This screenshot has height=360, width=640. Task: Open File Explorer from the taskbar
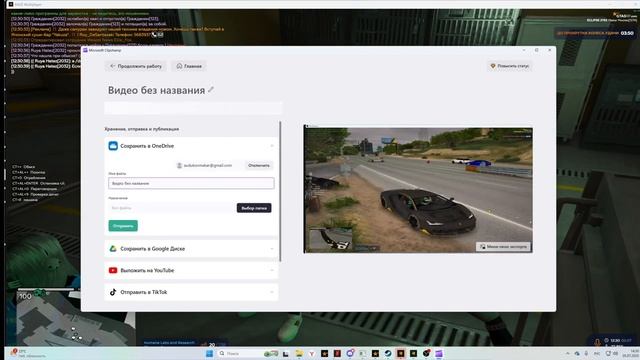(x=299, y=353)
